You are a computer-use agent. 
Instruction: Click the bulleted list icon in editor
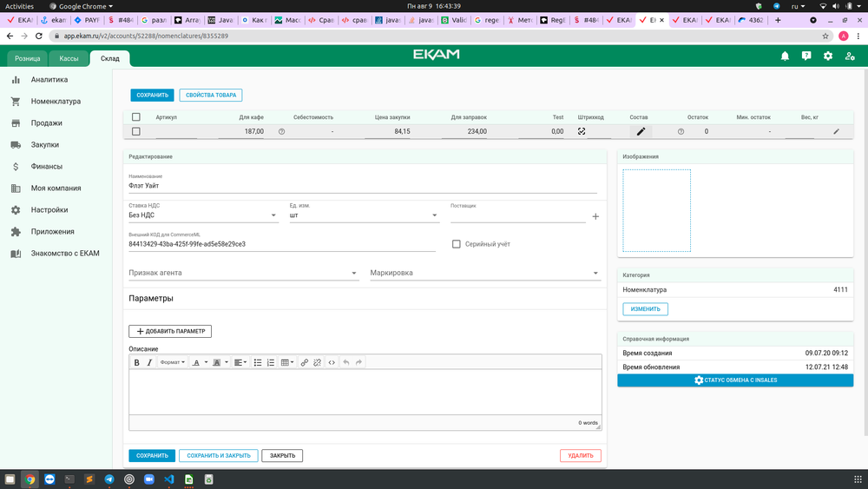pyautogui.click(x=258, y=362)
